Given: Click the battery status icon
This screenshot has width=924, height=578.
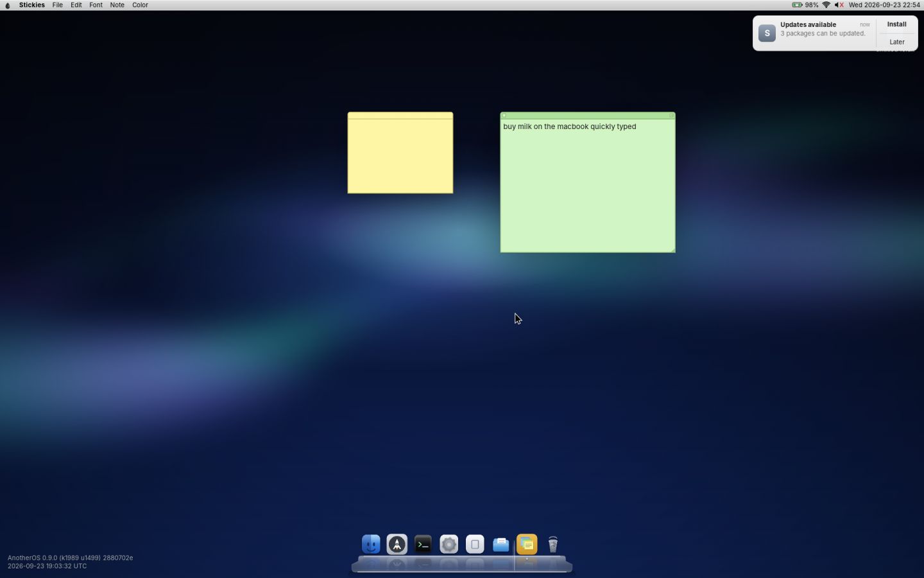Looking at the screenshot, I should point(797,4).
